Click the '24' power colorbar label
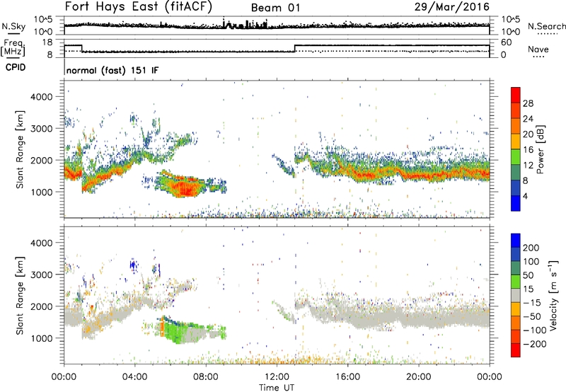 (528, 119)
